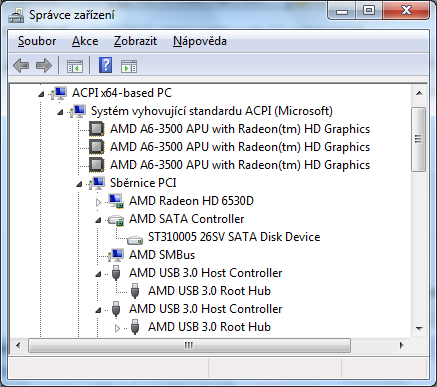This screenshot has width=437, height=387.
Task: Click the AMD SMBus device icon
Action: point(116,255)
